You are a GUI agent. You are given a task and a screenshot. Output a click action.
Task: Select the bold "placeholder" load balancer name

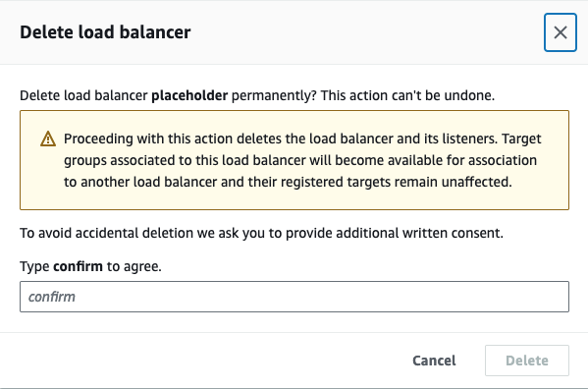tap(189, 95)
